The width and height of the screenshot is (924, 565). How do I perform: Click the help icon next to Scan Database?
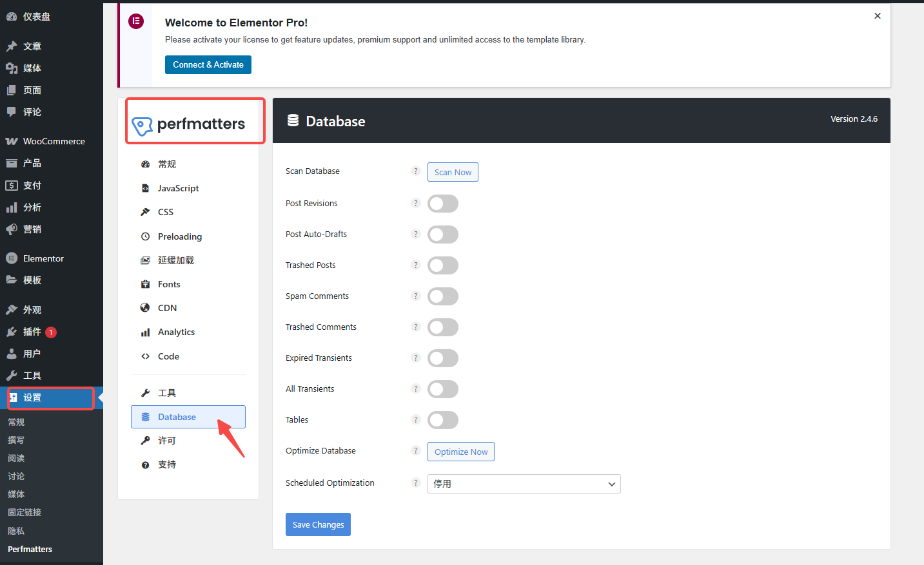(415, 171)
